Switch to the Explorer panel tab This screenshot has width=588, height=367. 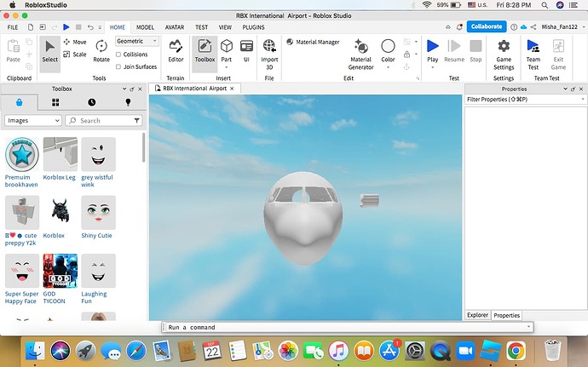pyautogui.click(x=478, y=315)
